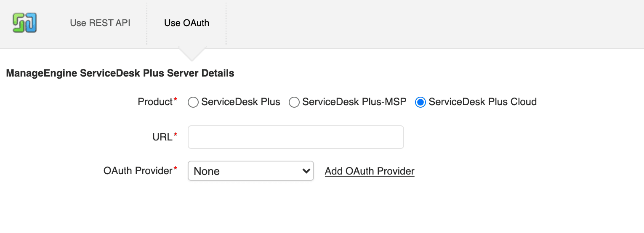The height and width of the screenshot is (233, 644).
Task: Click the OAuth Provider dropdown chevron arrow
Action: click(x=306, y=171)
